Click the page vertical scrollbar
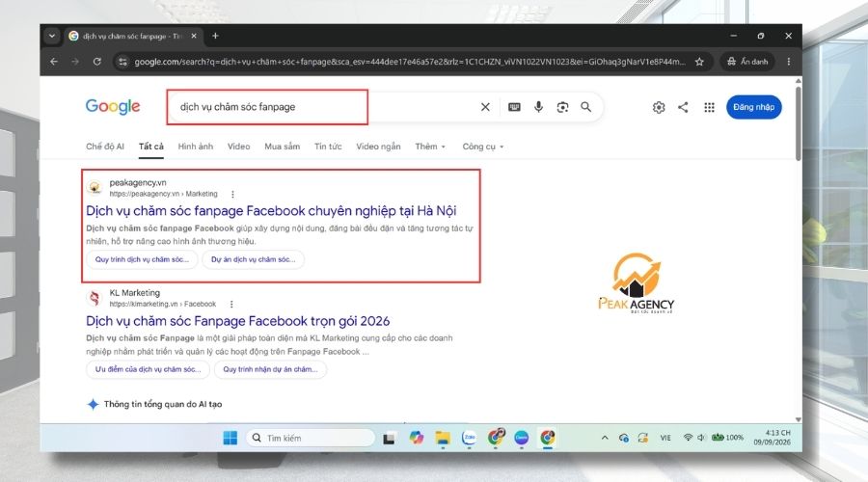This screenshot has height=482, width=868. pyautogui.click(x=798, y=124)
